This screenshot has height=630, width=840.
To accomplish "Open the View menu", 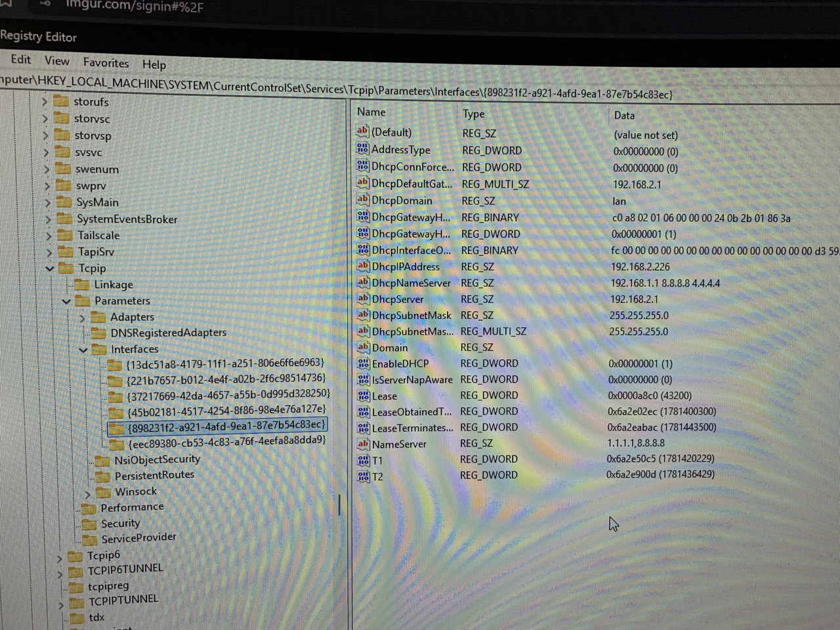I will tap(57, 61).
